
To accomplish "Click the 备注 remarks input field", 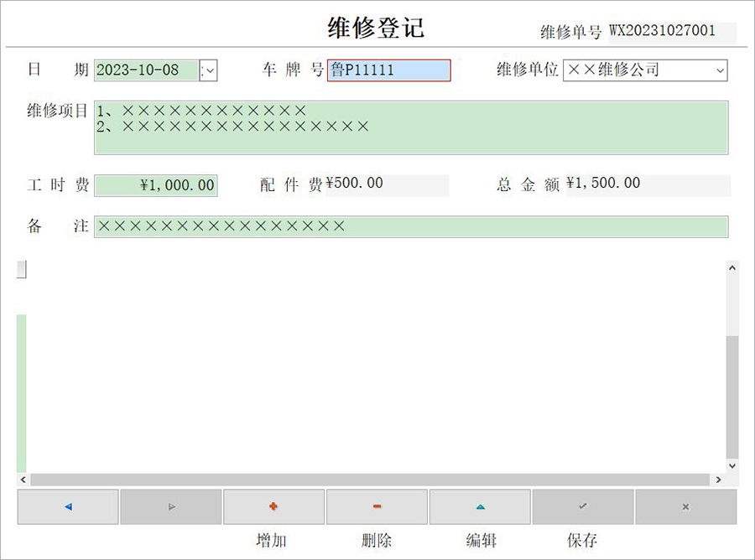I will click(411, 226).
